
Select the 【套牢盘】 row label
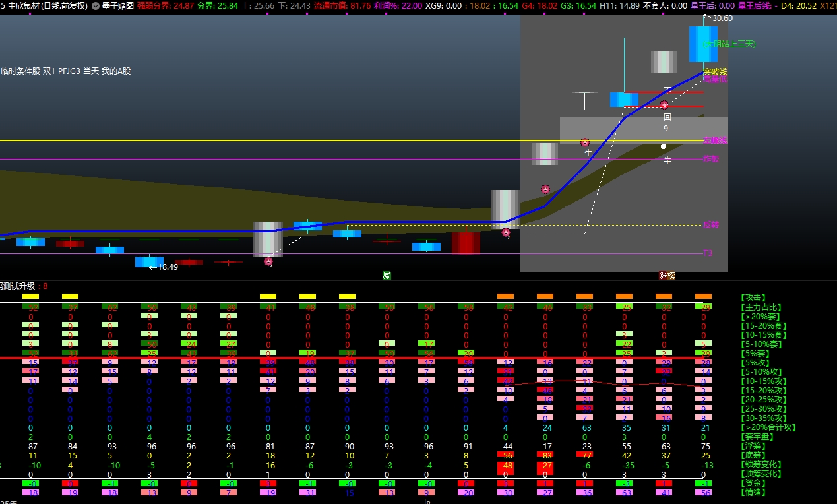tap(756, 436)
